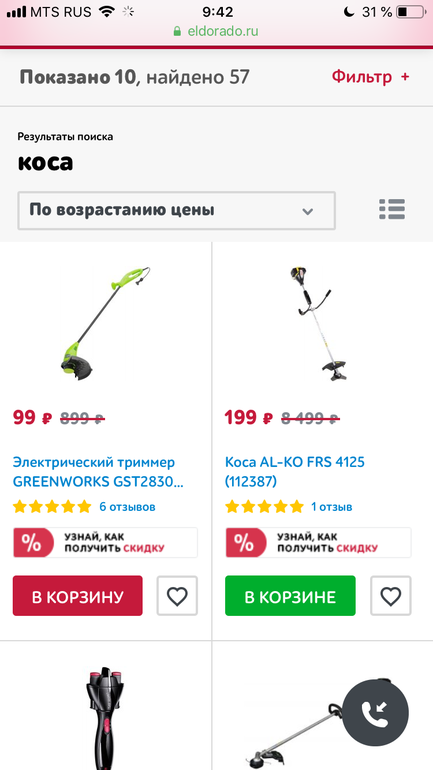Screen dimensions: 433x770
Task: Click the star rating of GREENWORKS trimmer
Action: point(52,506)
